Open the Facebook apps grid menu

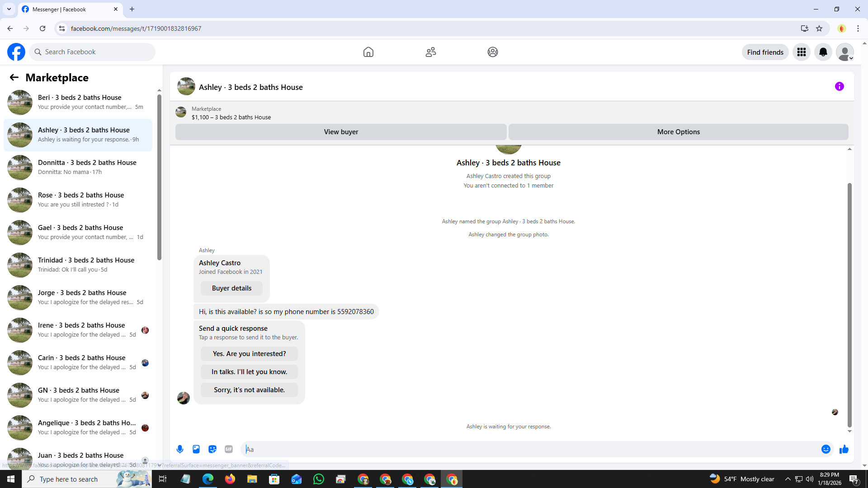801,52
